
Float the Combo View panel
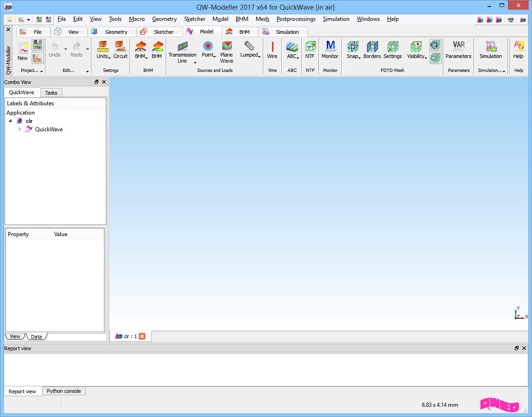tap(97, 82)
